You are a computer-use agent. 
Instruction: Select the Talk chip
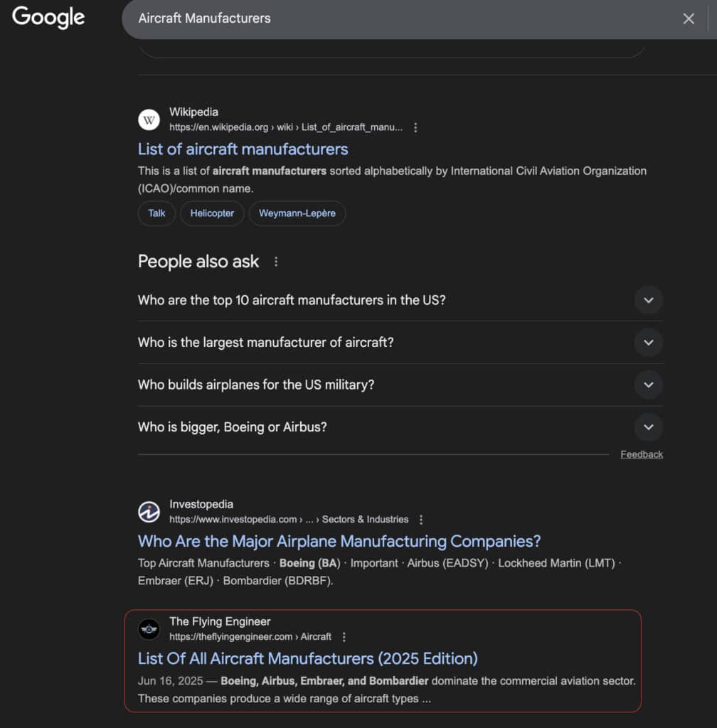[156, 213]
